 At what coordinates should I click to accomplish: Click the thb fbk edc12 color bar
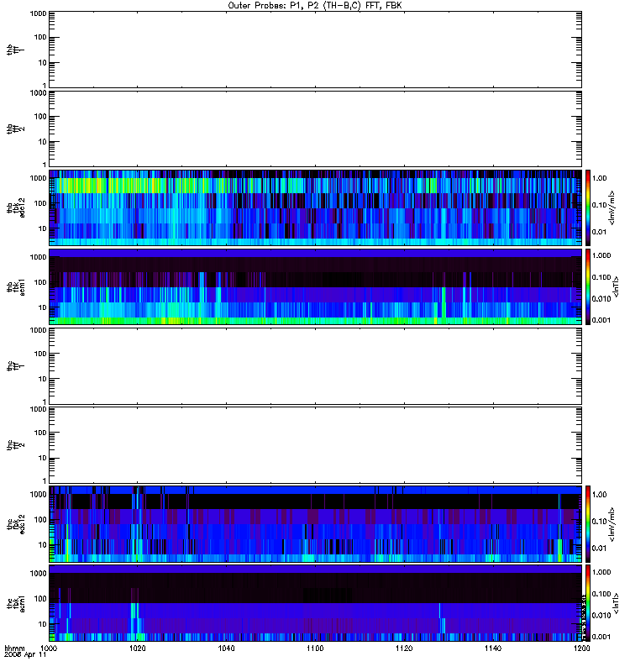pyautogui.click(x=588, y=207)
